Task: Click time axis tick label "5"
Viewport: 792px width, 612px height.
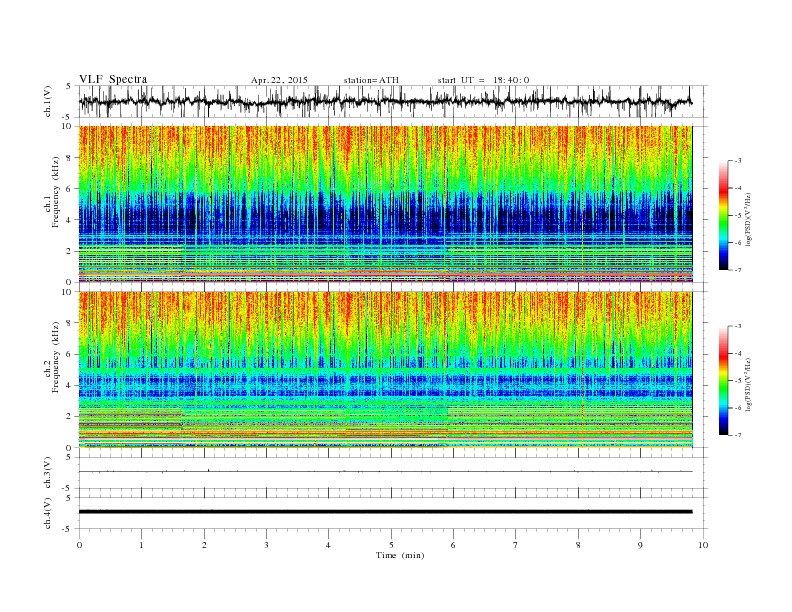Action: [x=391, y=545]
